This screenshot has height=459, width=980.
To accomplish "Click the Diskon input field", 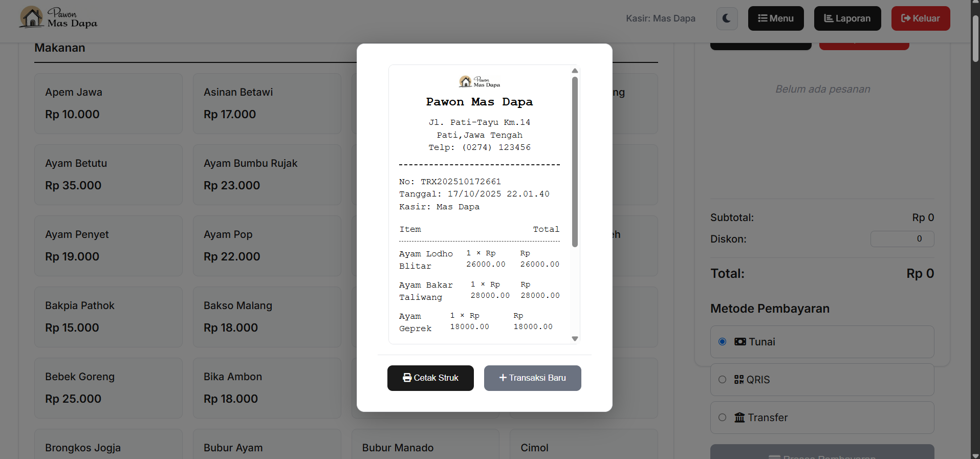I will coord(902,239).
